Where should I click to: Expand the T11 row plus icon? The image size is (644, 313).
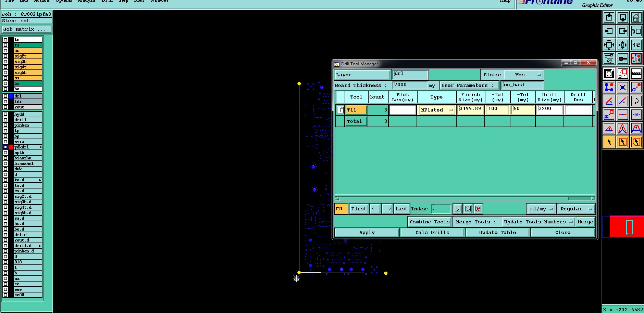point(340,110)
